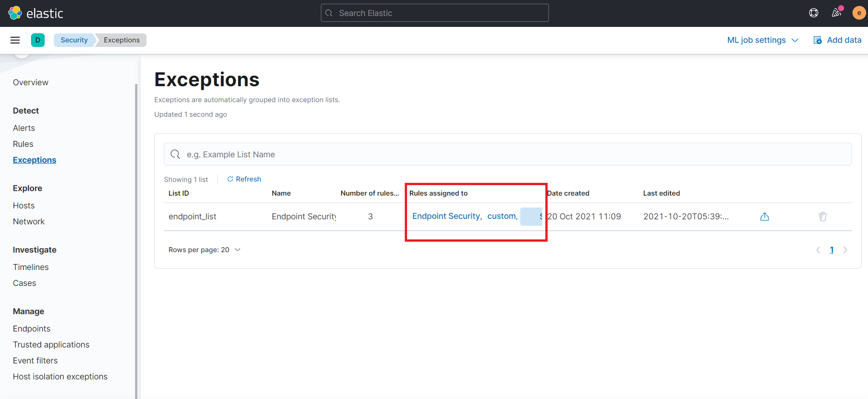Open Event filters in sidebar
Viewport: 868px width, 399px height.
point(35,361)
